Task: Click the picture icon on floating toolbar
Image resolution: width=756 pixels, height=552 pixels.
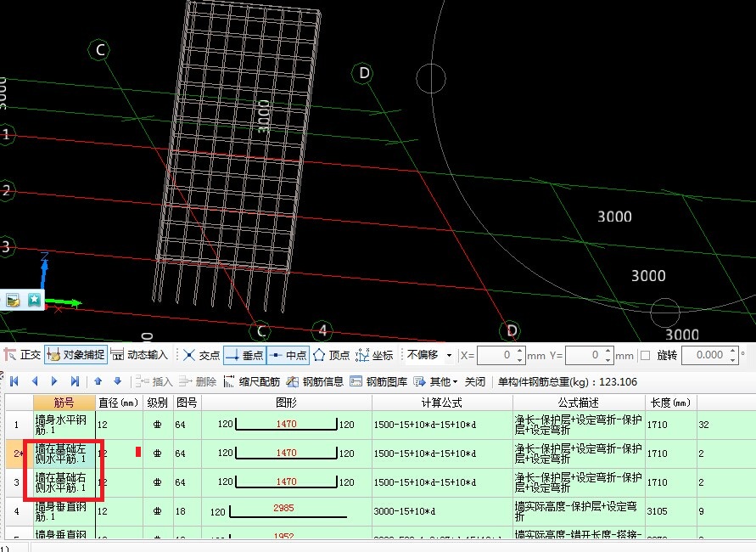Action: click(x=14, y=300)
